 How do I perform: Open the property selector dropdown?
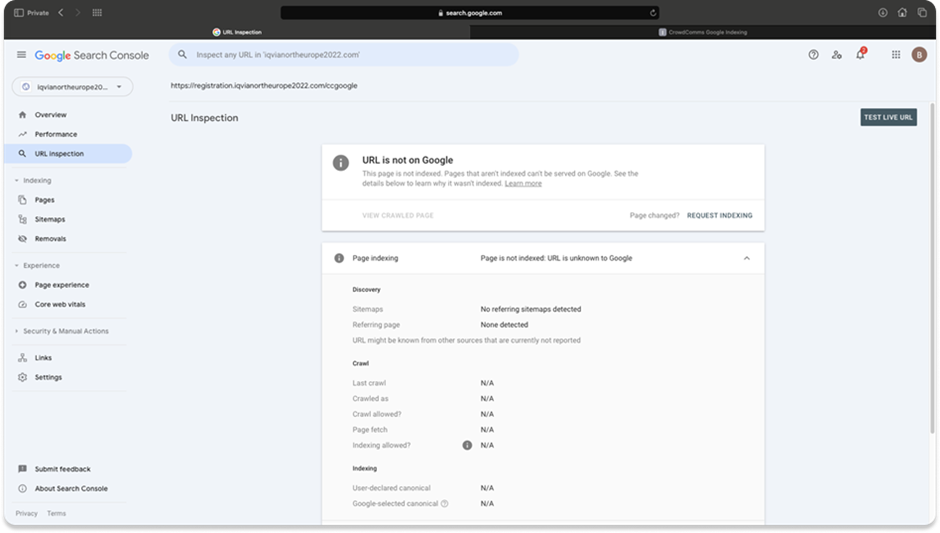(x=72, y=88)
